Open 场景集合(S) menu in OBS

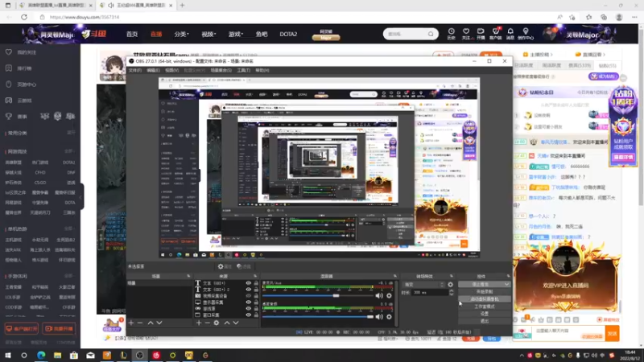[x=221, y=70]
